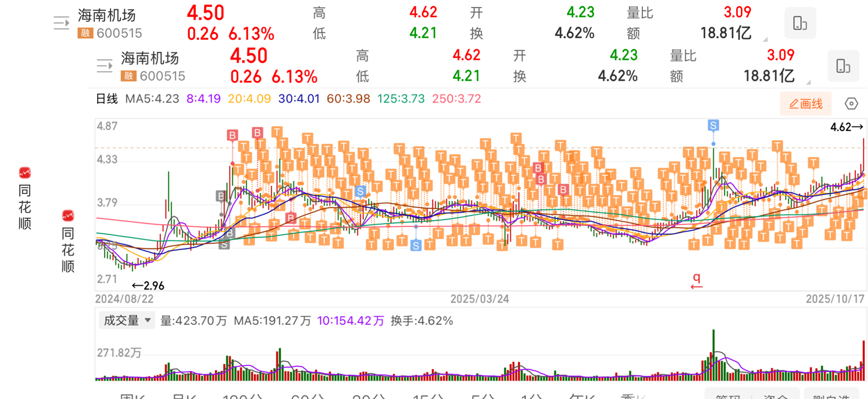868x399 pixels.
Task: Tap the 2025/10/17 end date label
Action: (x=835, y=299)
